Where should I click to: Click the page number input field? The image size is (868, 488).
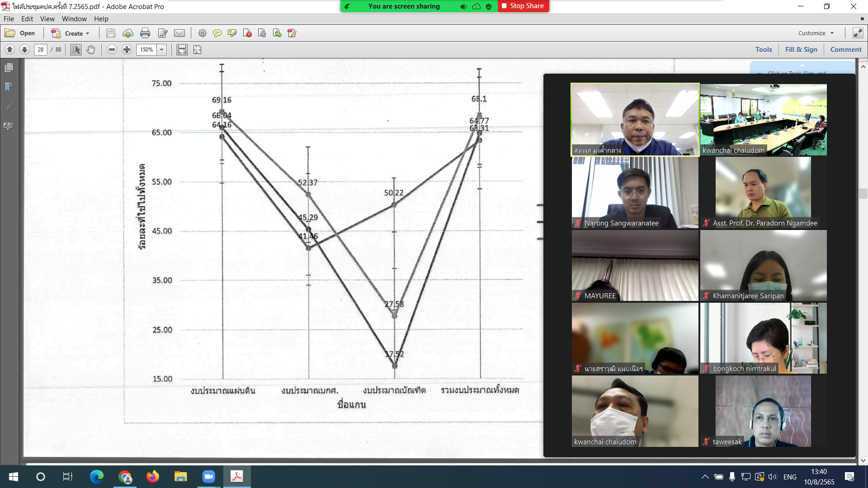coord(41,50)
